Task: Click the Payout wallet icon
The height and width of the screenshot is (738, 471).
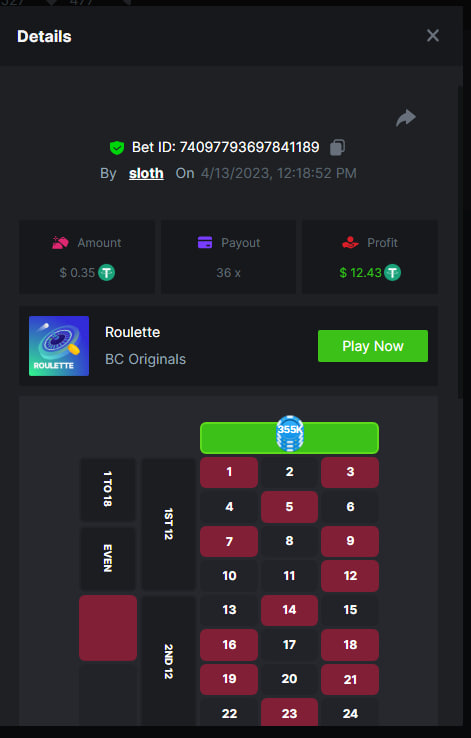Action: pyautogui.click(x=205, y=243)
